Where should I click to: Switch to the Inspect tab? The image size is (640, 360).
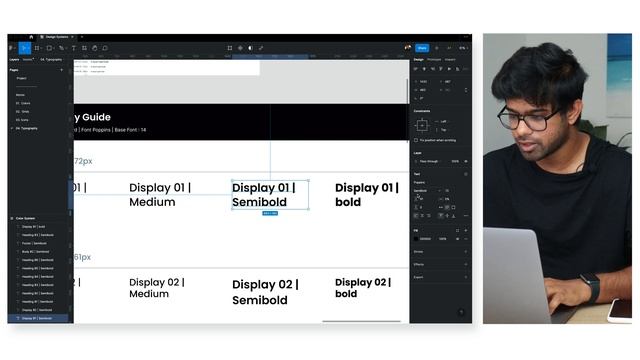pyautogui.click(x=450, y=60)
